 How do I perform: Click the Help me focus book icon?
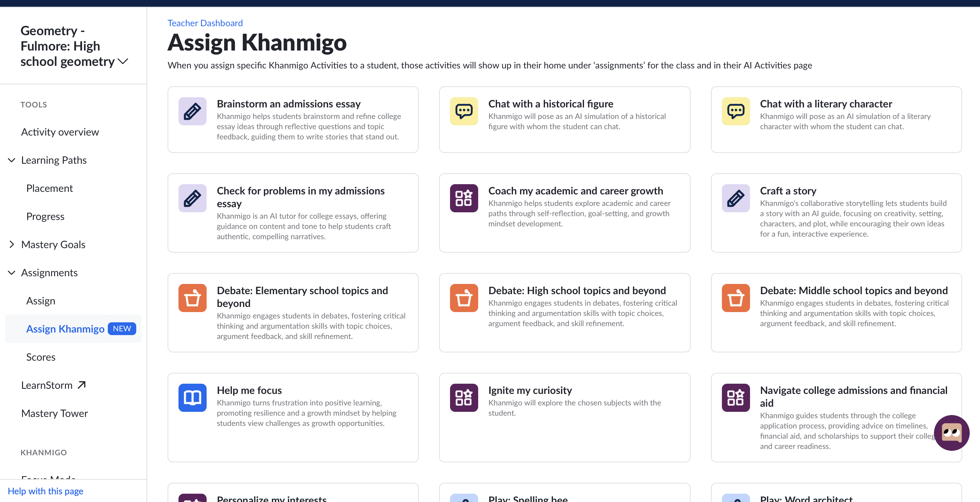tap(192, 397)
